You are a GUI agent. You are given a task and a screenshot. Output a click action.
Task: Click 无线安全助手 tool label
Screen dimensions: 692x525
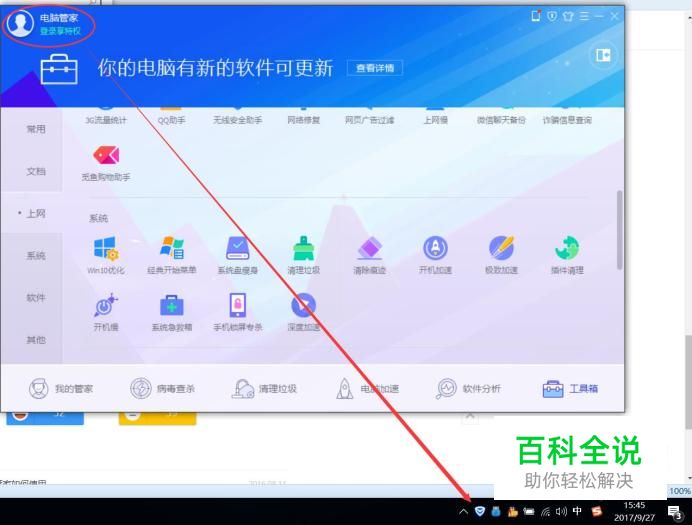237,120
